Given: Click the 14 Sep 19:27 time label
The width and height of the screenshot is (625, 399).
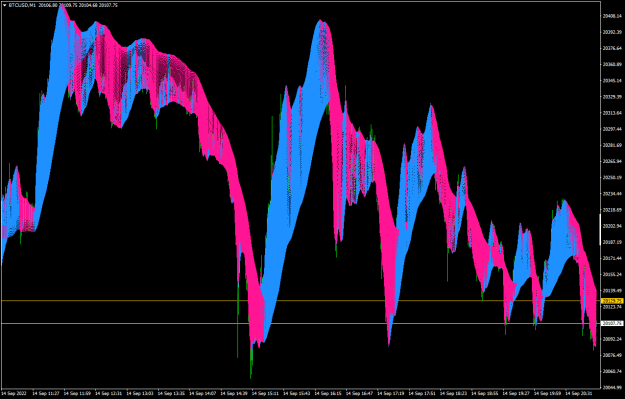Looking at the screenshot, I should 516,393.
